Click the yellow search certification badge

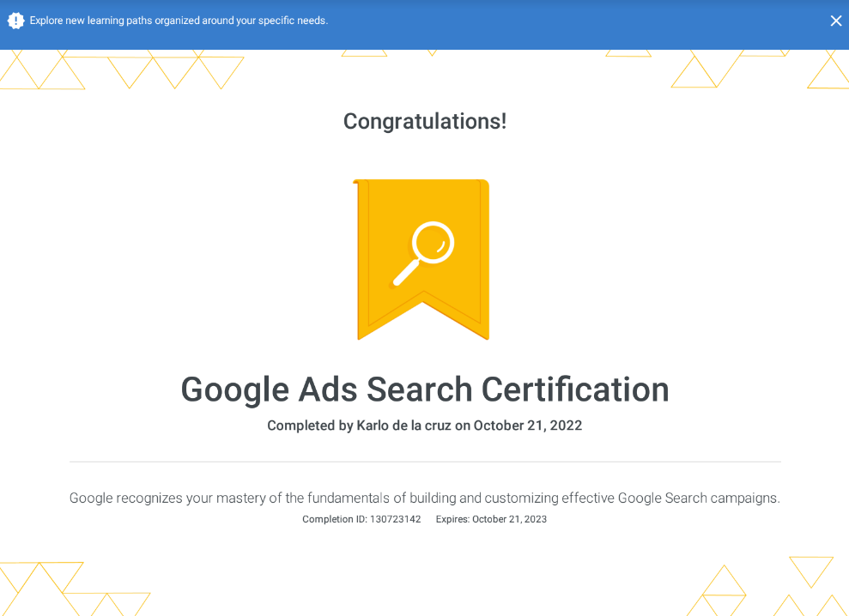click(421, 259)
